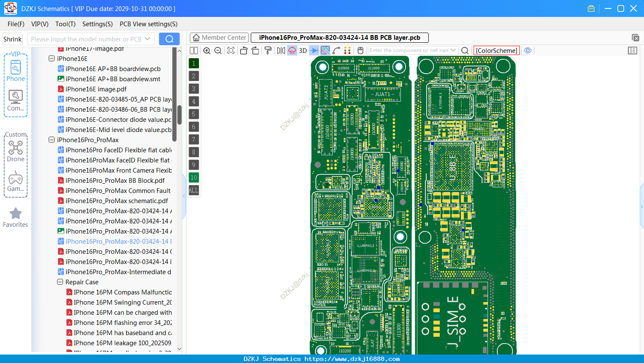Image resolution: width=644 pixels, height=363 pixels.
Task: Open the Tool(T) menu
Action: (x=66, y=24)
